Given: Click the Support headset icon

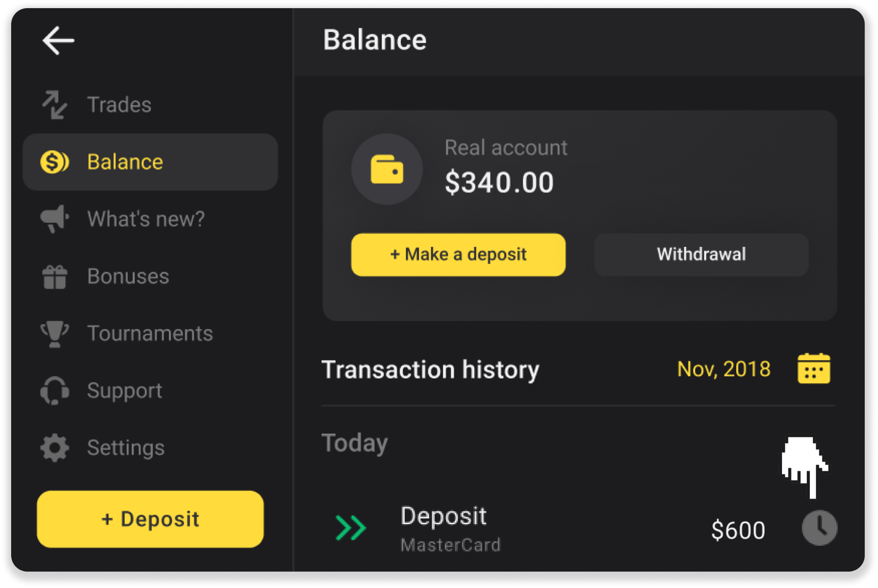Looking at the screenshot, I should [x=54, y=390].
